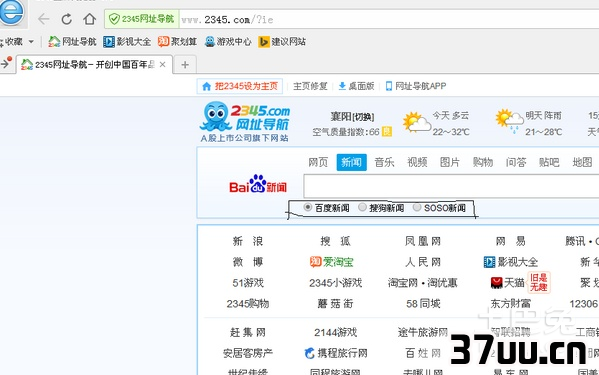The height and width of the screenshot is (375, 599).
Task: Switch to 新闻 search tab
Action: 351,162
